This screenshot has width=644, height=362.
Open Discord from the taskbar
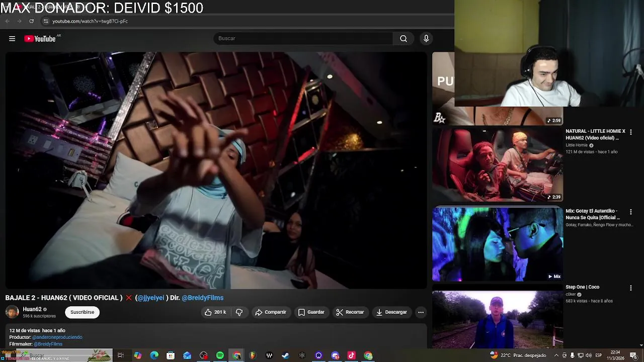335,355
